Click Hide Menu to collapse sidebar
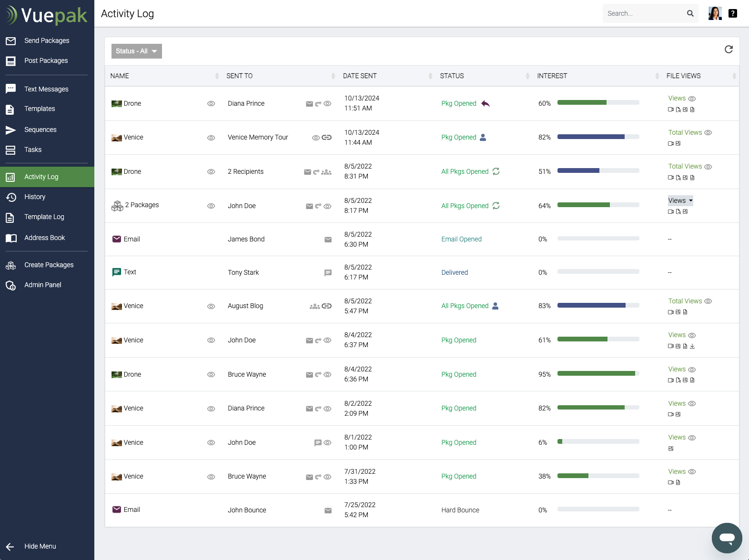 [40, 547]
